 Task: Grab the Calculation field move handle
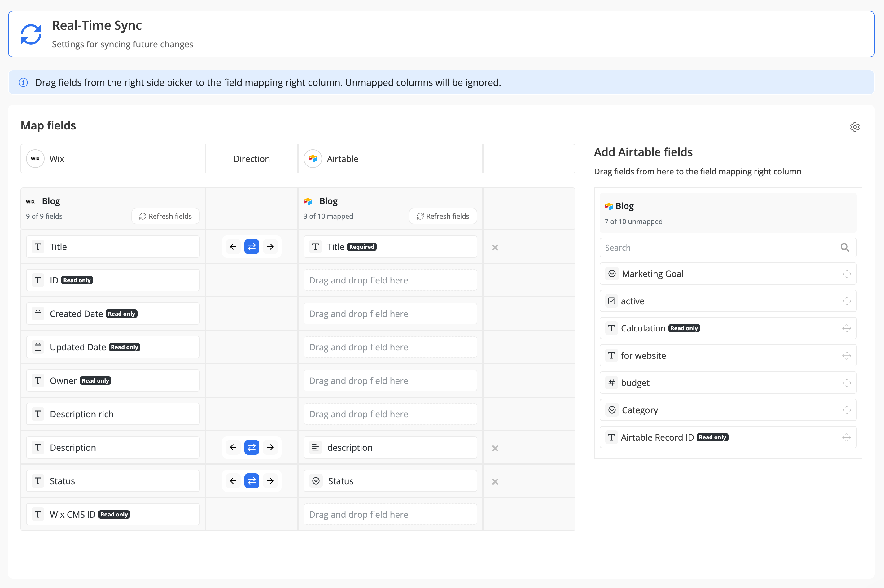coord(847,328)
